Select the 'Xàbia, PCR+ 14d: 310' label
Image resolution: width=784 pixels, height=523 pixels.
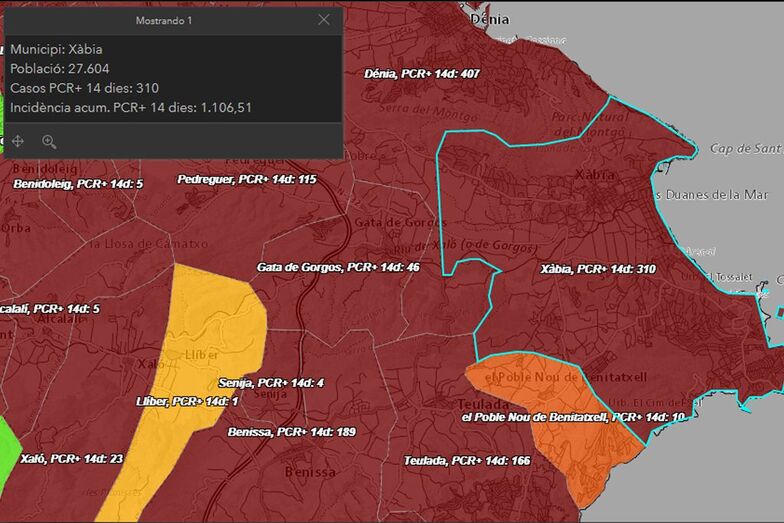click(598, 269)
